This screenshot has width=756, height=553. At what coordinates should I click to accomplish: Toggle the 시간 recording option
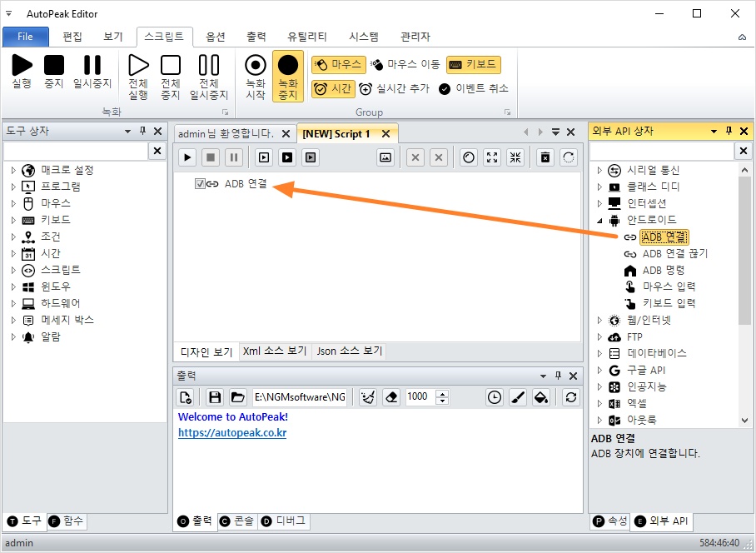333,89
